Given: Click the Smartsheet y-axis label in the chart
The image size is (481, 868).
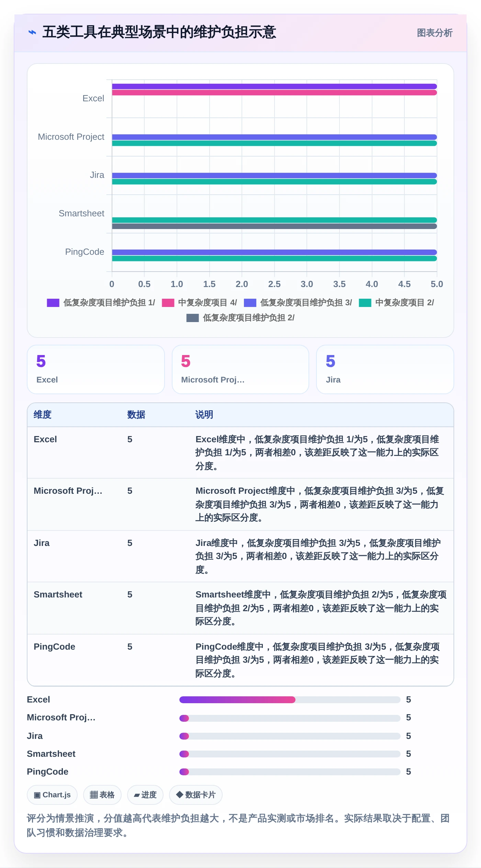Looking at the screenshot, I should click(81, 214).
